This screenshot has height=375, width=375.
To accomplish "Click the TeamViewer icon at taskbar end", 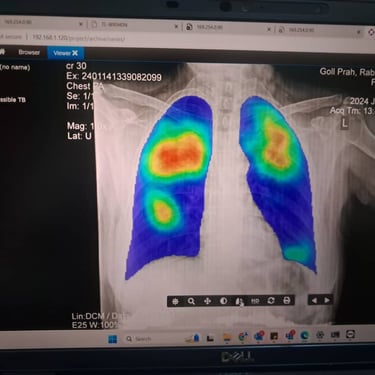I will tap(350, 334).
